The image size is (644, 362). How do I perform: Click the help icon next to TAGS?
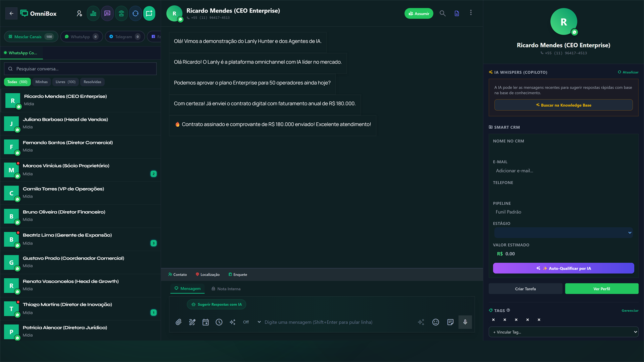(x=508, y=310)
